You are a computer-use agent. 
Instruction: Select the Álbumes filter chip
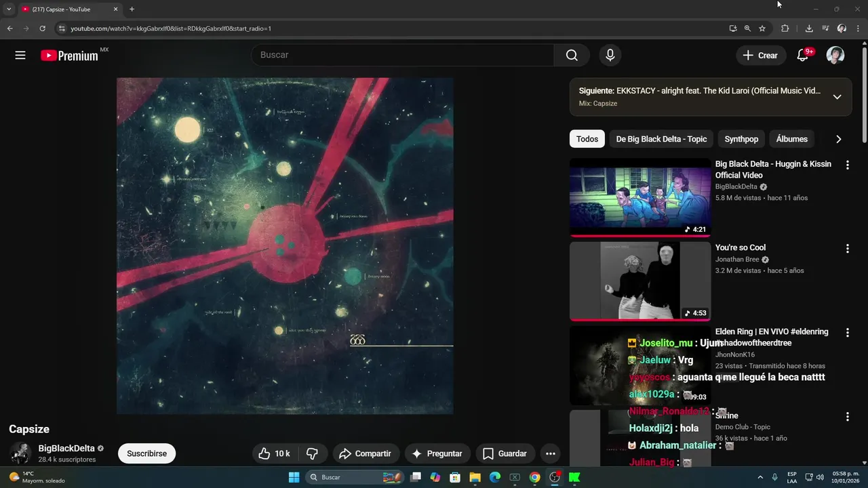point(791,139)
